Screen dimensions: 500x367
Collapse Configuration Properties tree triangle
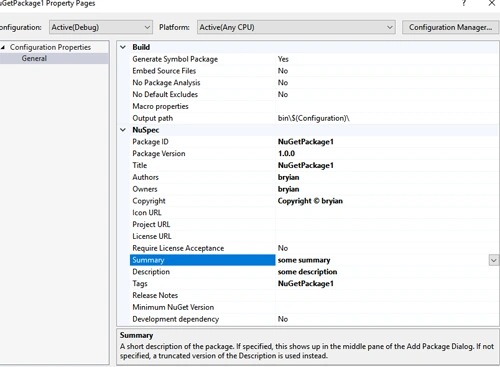tap(3, 47)
